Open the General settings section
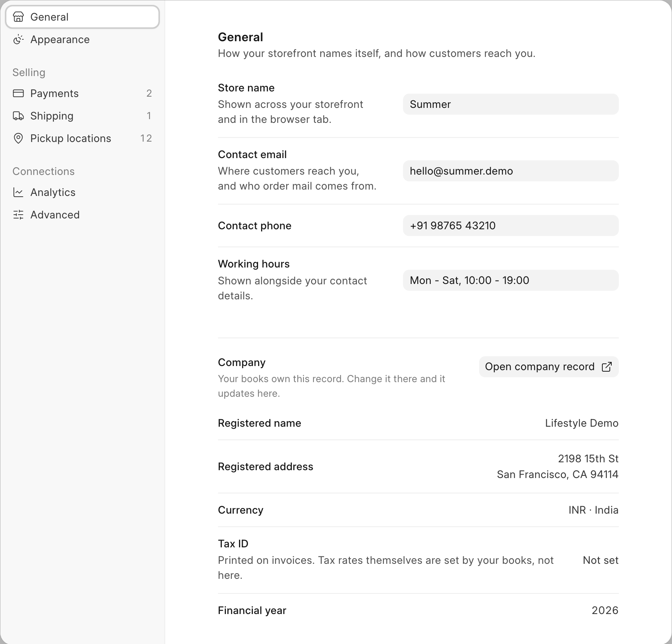 (82, 17)
